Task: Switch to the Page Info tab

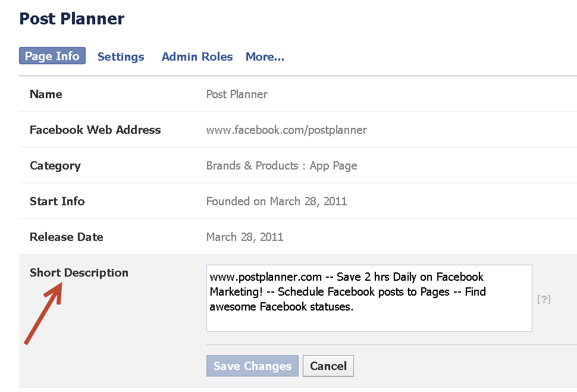Action: pyautogui.click(x=52, y=55)
